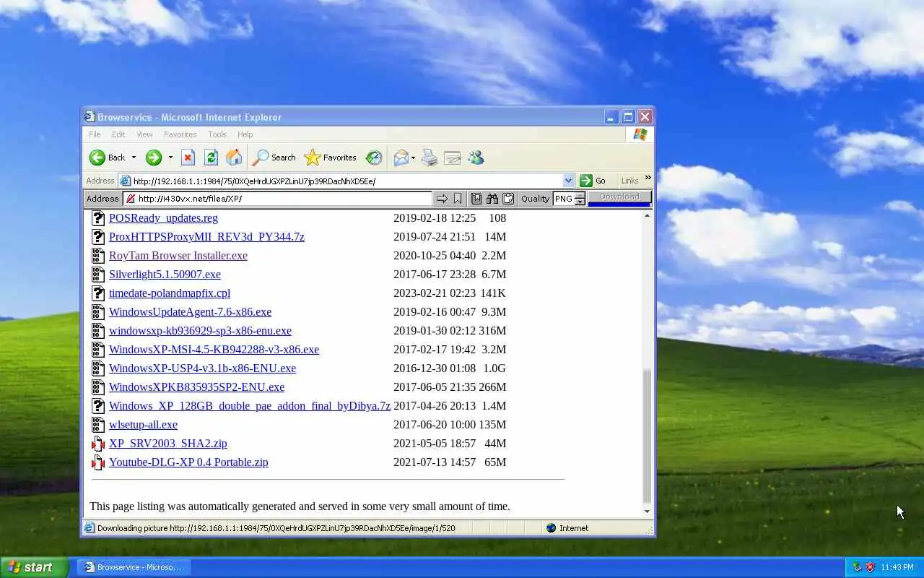Click the binary icon beside Silverlight5.1.50907.exe
The width and height of the screenshot is (924, 578).
pos(98,275)
